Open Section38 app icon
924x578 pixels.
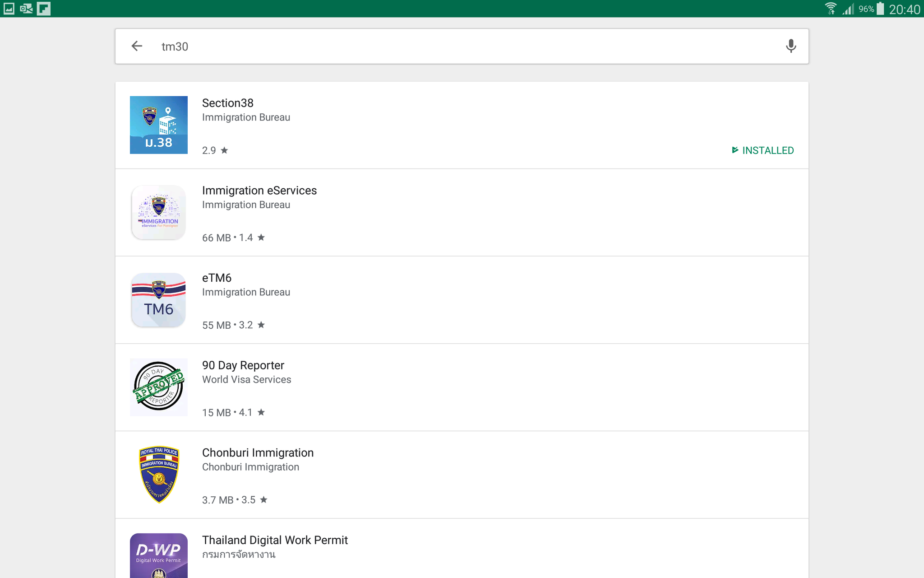[159, 125]
